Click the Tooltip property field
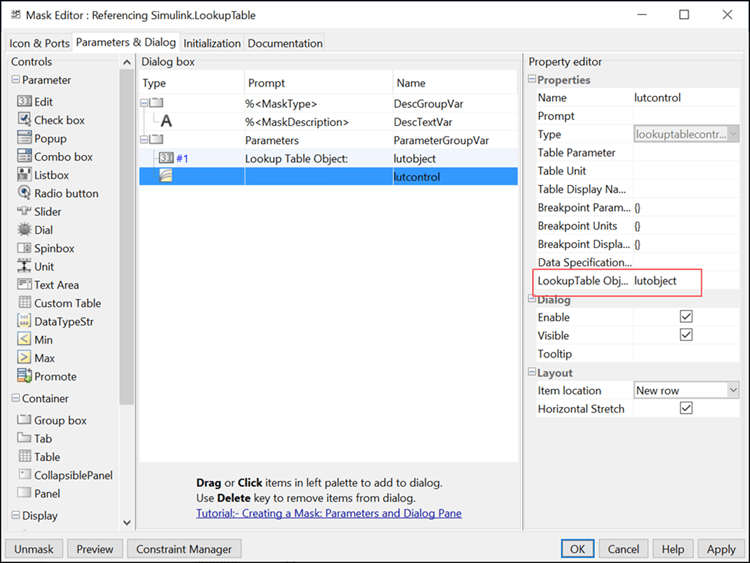 click(x=686, y=353)
